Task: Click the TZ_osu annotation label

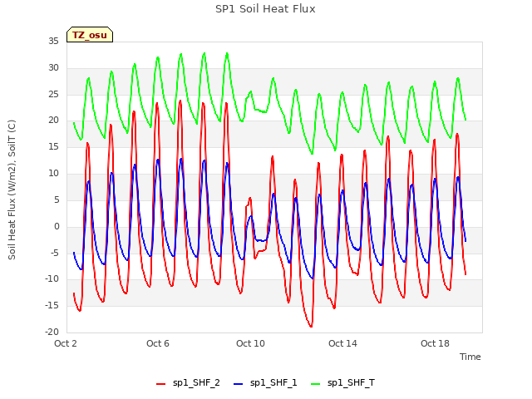Action: [90, 35]
